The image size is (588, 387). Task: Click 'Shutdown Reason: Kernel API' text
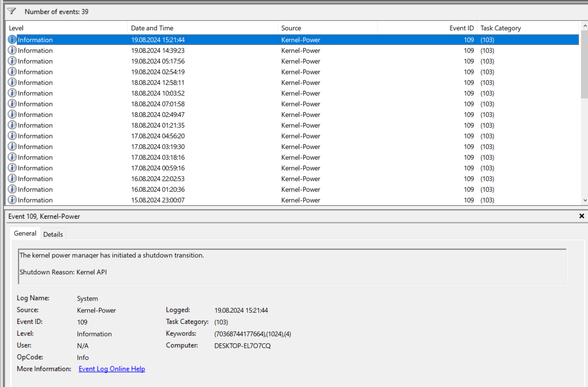[x=63, y=272]
